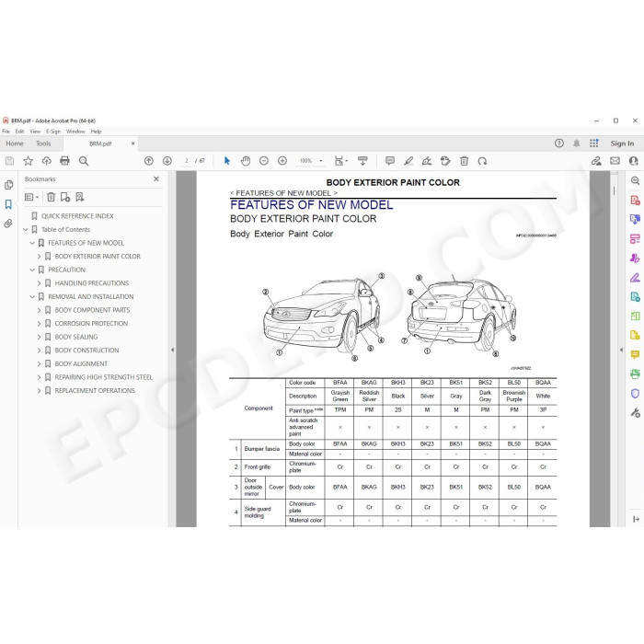644x644 pixels.
Task: Go to the next page with the down arrow
Action: [167, 161]
